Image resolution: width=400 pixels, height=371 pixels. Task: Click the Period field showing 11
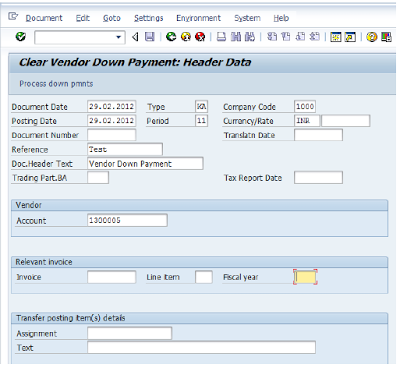click(x=201, y=121)
